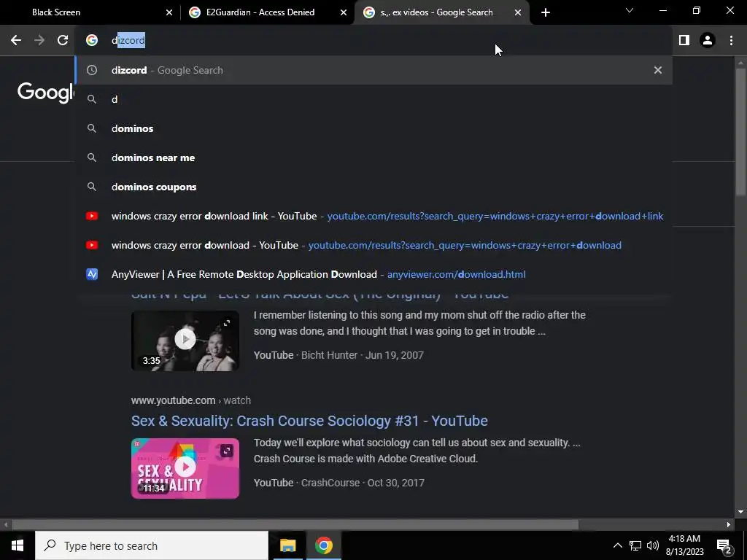Viewport: 747px width, 560px height.
Task: Open the Google logo on the page
Action: pos(46,92)
